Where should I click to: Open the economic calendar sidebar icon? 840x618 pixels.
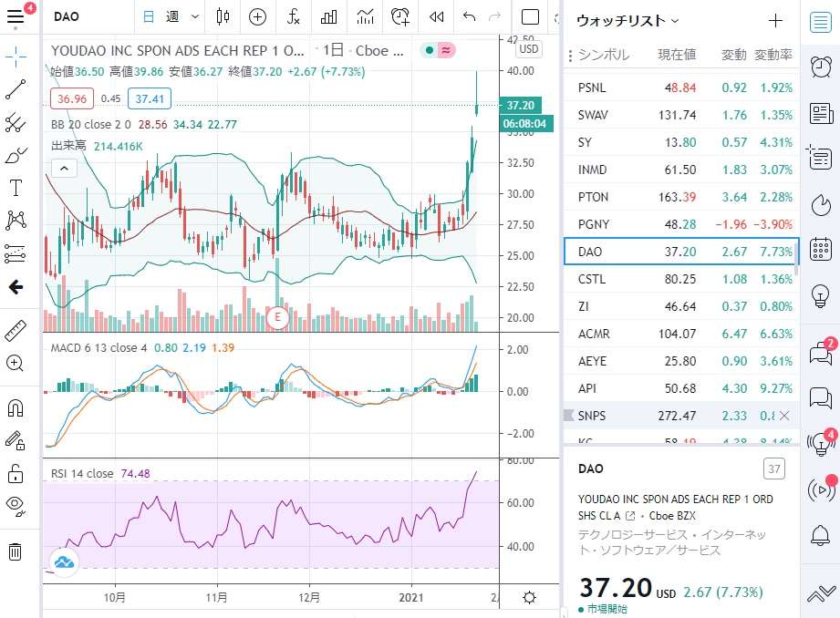[820, 249]
